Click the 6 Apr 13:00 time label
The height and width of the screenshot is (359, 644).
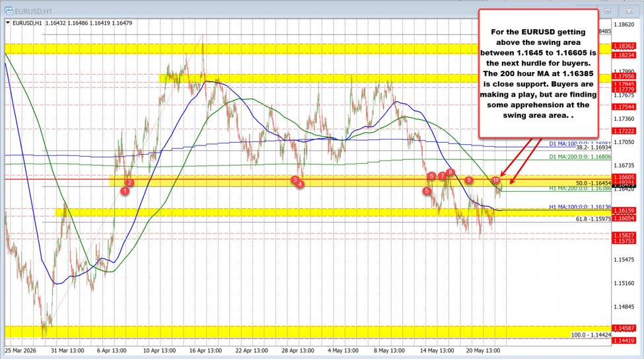(x=112, y=350)
